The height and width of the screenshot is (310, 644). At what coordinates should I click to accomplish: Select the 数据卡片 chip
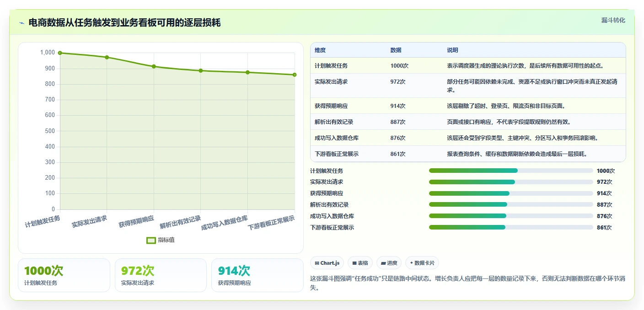423,263
